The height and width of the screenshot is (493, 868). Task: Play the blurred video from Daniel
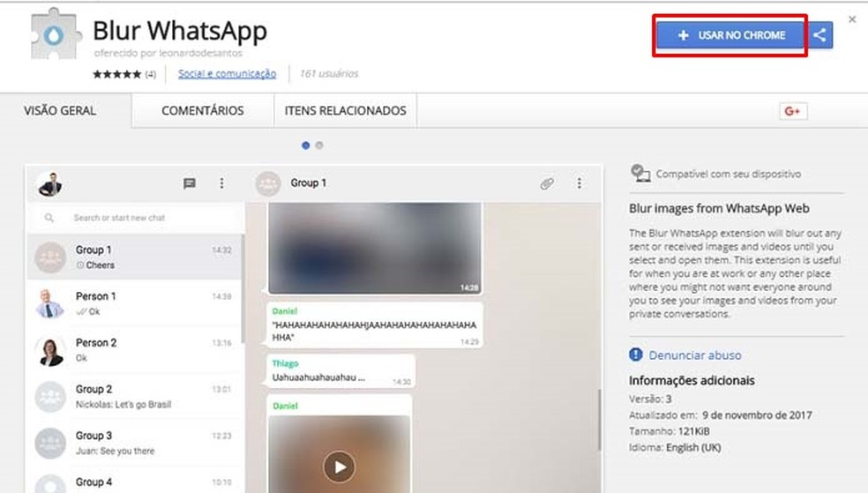pos(340,467)
